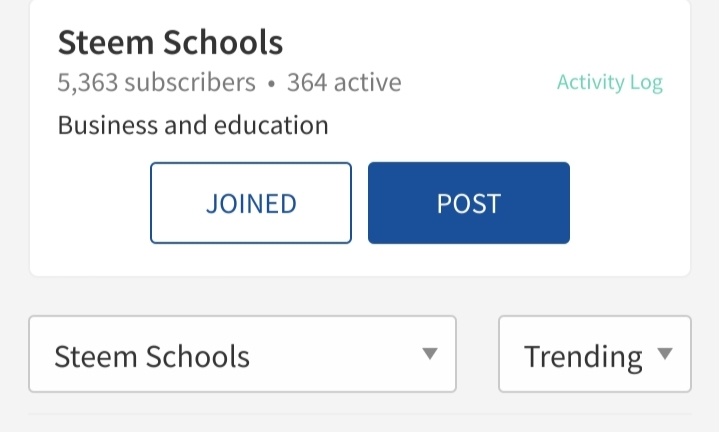Tap the Trending label in sort box
Viewport: 719px width, 432px height.
(583, 356)
